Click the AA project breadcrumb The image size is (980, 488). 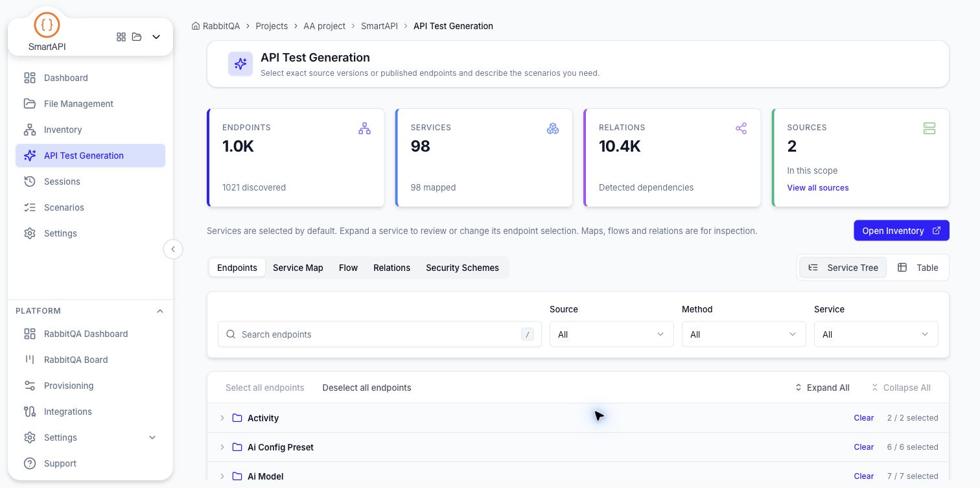click(324, 26)
